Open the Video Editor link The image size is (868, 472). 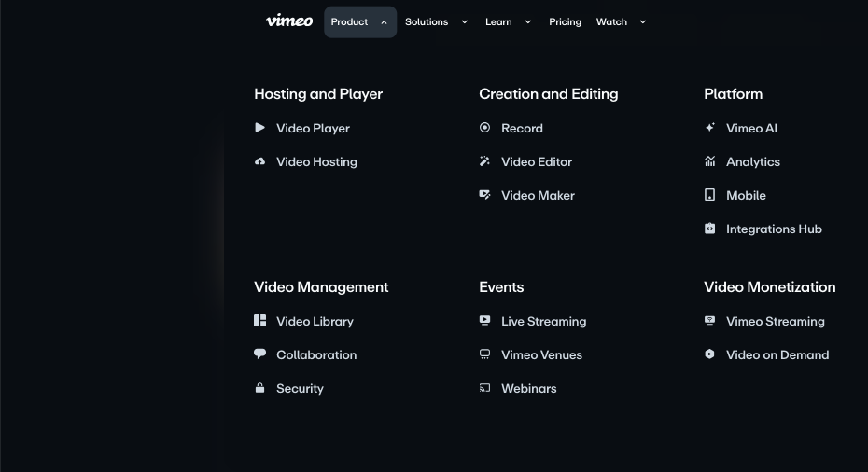coord(537,161)
